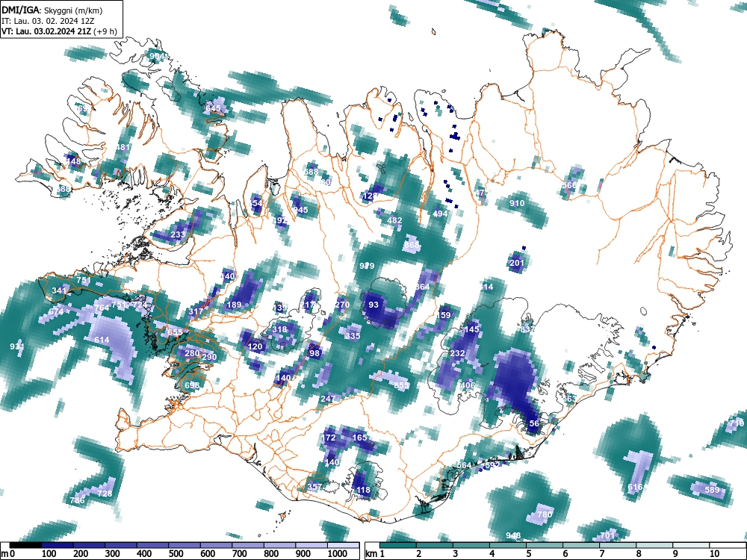Click the '589' offshore visibility value
The image size is (747, 560).
(712, 490)
